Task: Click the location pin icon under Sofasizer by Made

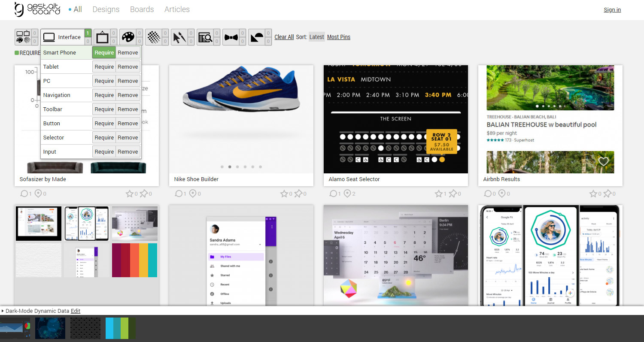Action: [38, 194]
